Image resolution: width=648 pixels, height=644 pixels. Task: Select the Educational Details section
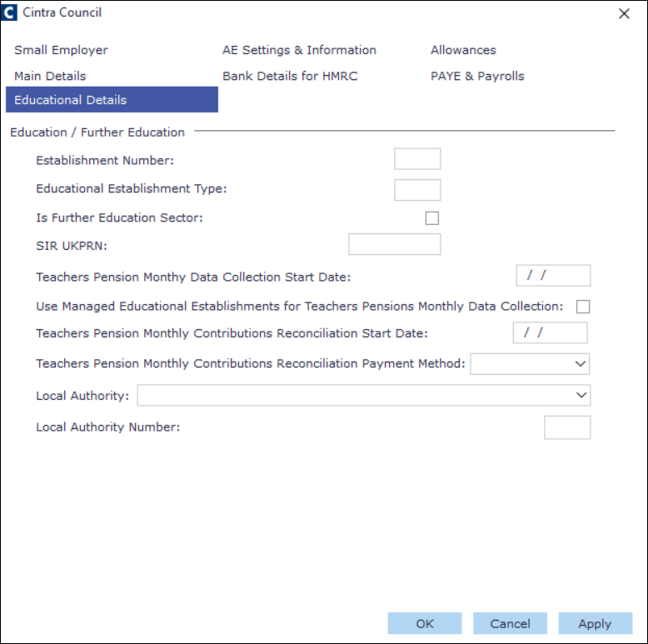[112, 100]
